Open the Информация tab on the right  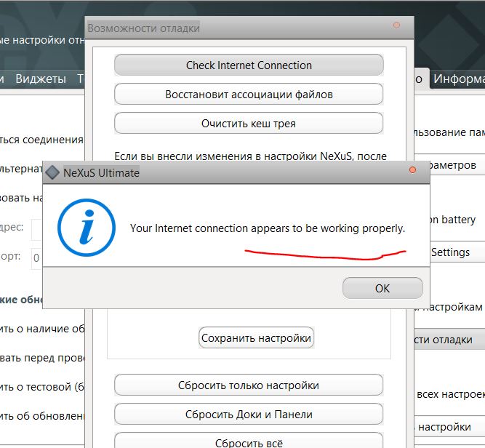point(458,79)
